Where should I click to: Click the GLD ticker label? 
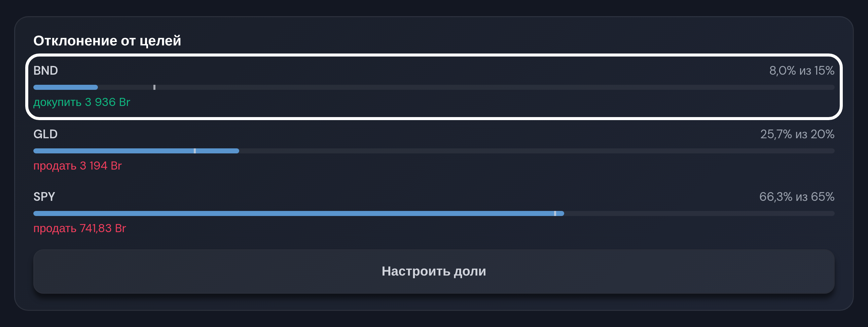[x=45, y=134]
